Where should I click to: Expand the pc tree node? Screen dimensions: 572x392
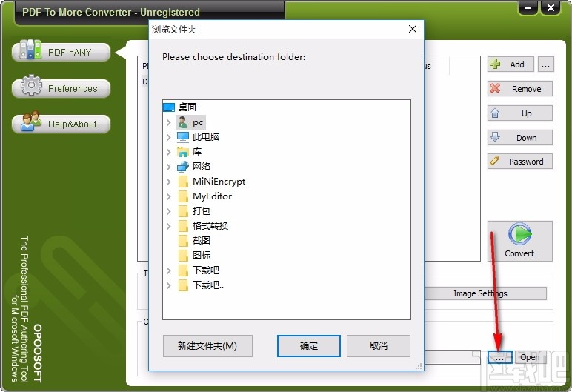pos(168,122)
